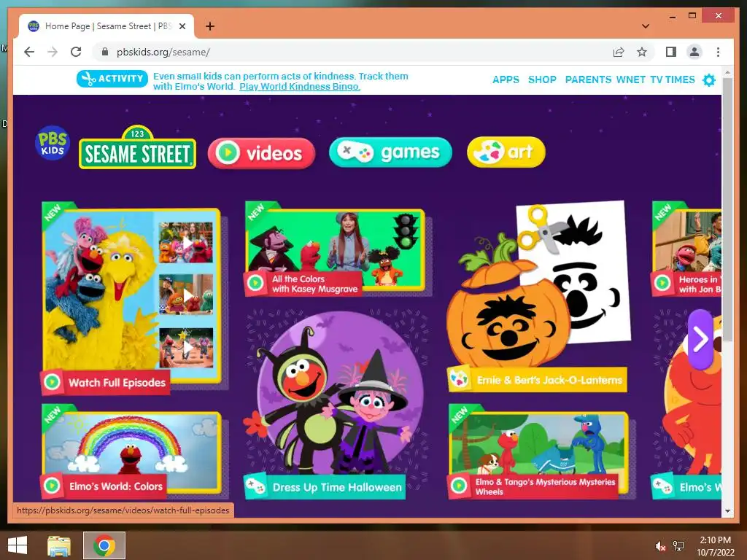Close the Sesame Street tab
This screenshot has width=747, height=560.
(182, 26)
